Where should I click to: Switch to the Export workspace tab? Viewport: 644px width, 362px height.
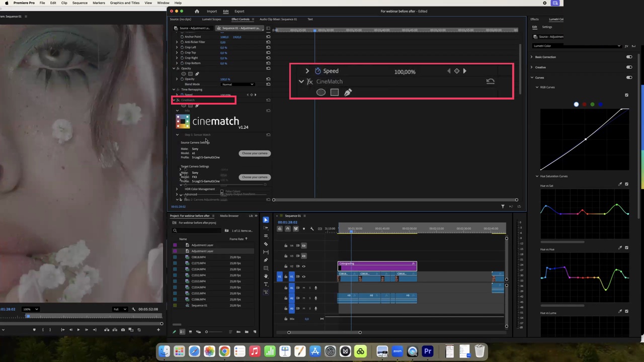[239, 11]
